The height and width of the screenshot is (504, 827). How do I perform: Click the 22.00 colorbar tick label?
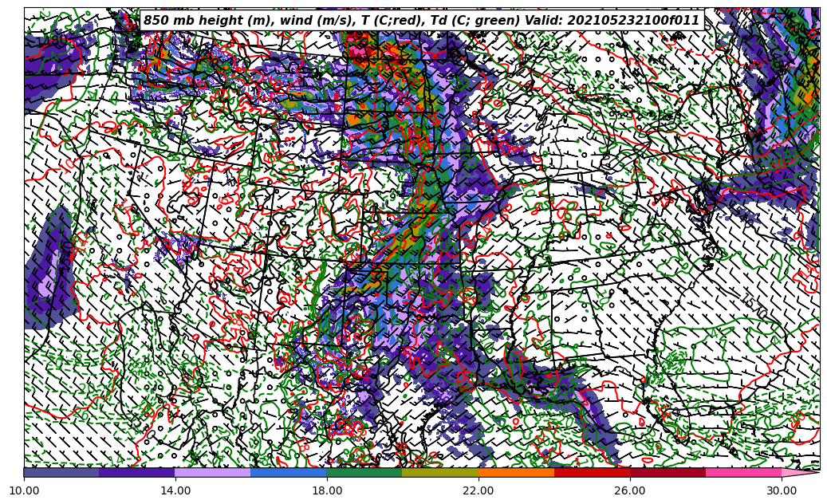pos(478,490)
